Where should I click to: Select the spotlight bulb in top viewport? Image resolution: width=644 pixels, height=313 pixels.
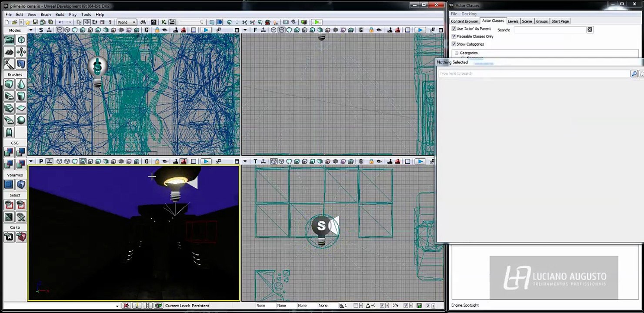point(321,231)
